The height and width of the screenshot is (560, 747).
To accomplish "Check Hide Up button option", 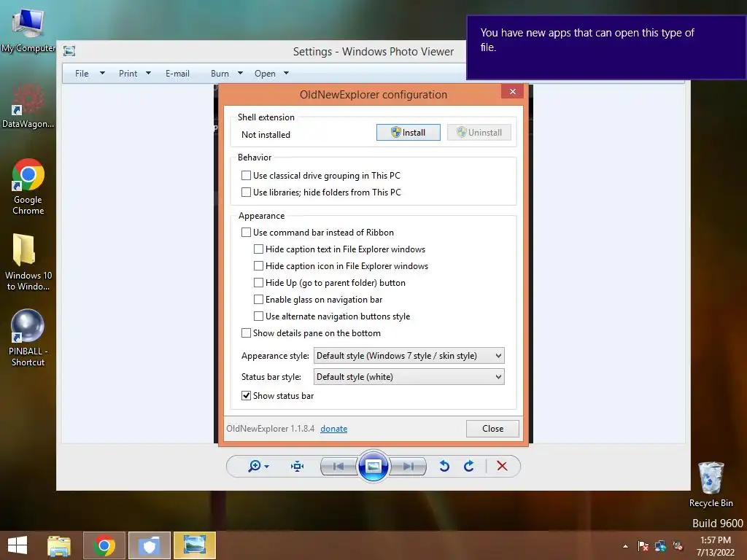I will (x=329, y=283).
